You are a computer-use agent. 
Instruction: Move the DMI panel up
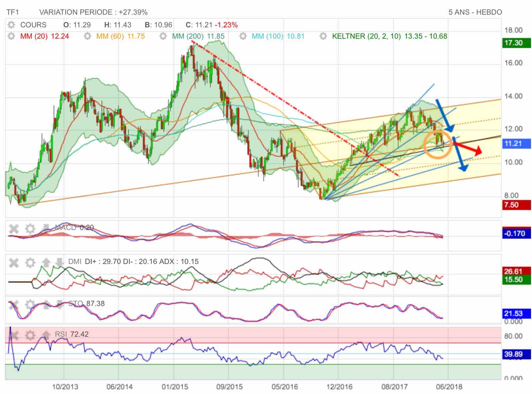pyautogui.click(x=46, y=263)
